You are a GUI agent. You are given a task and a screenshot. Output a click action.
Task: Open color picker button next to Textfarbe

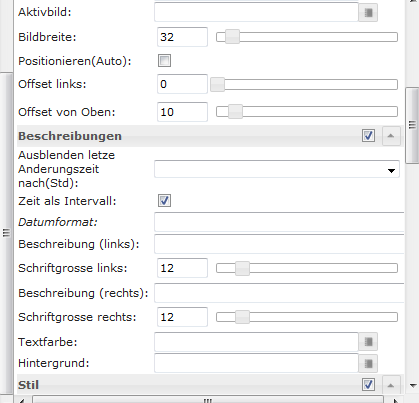(368, 342)
